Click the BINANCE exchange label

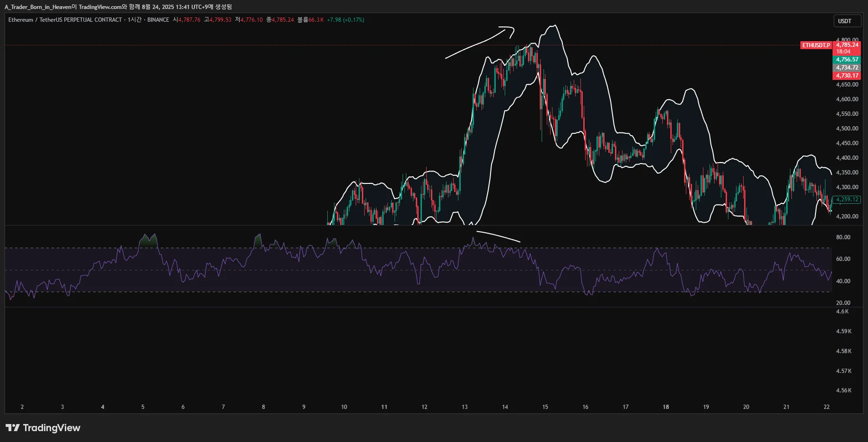[x=158, y=20]
